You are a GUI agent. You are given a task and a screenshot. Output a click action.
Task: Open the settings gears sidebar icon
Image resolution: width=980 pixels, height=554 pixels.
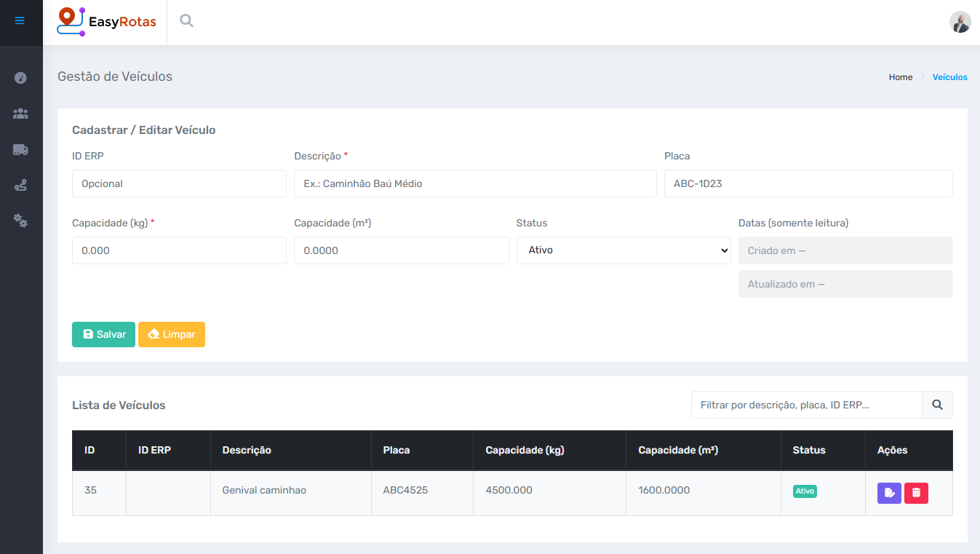(x=20, y=221)
